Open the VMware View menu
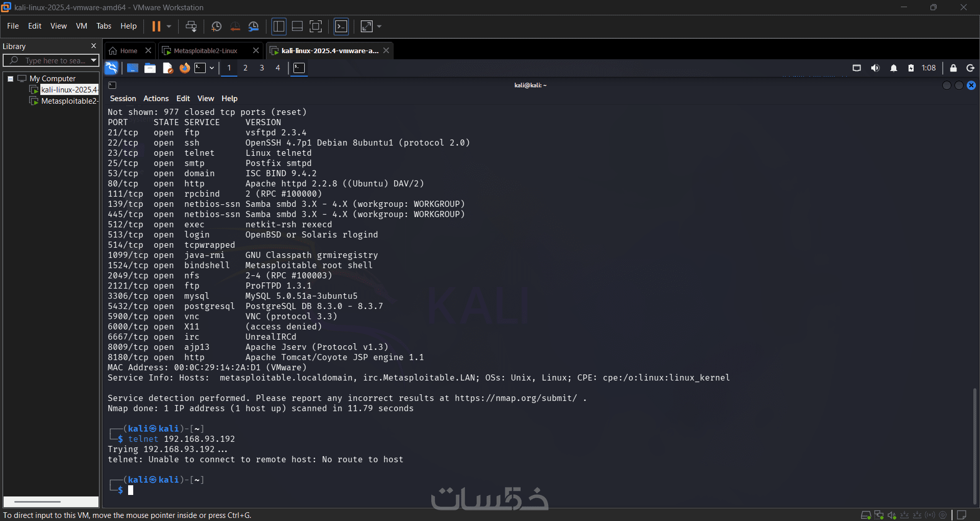980x521 pixels. coord(59,26)
